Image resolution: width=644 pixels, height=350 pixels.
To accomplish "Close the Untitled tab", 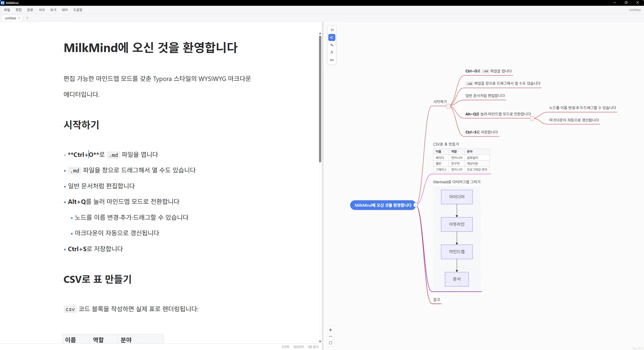I will click(x=19, y=18).
